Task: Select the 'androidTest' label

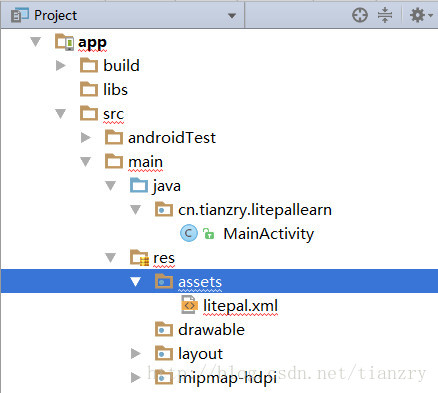Action: pyautogui.click(x=172, y=138)
